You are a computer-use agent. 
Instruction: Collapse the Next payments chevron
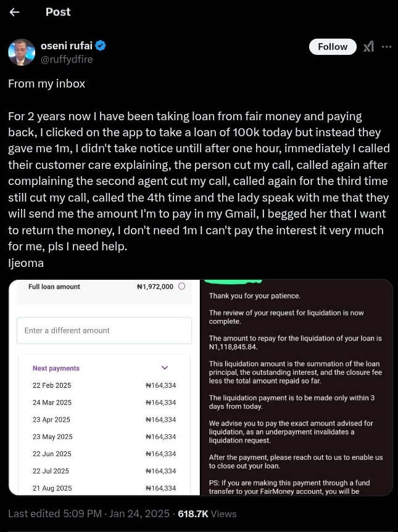[165, 368]
